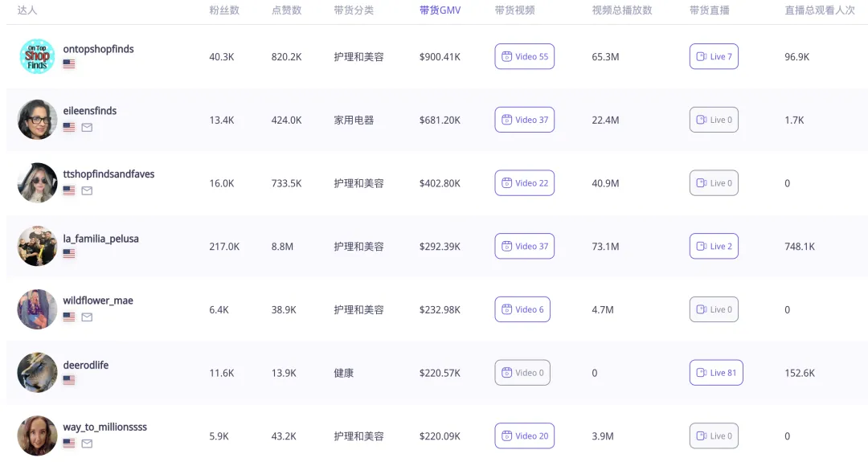Open the deerodlife lion avatar

click(x=37, y=373)
